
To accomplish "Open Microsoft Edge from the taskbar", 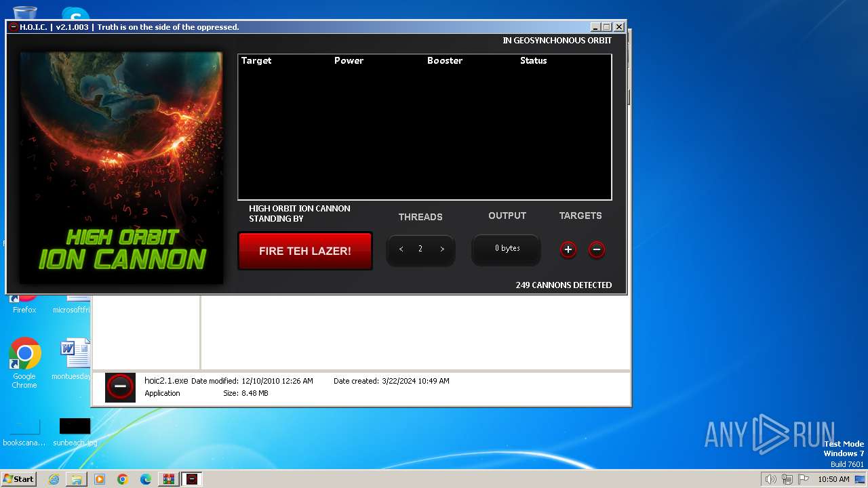I will point(146,479).
